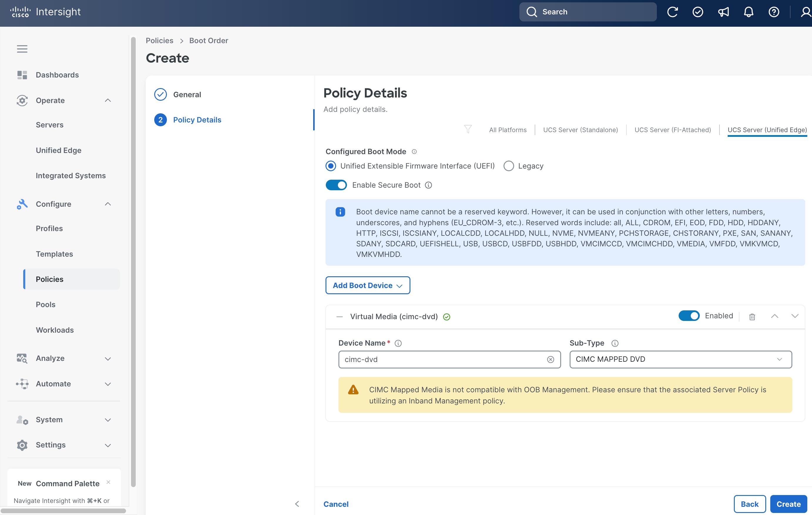
Task: Select the UCS Server (Unified Edge) tab
Action: [767, 130]
